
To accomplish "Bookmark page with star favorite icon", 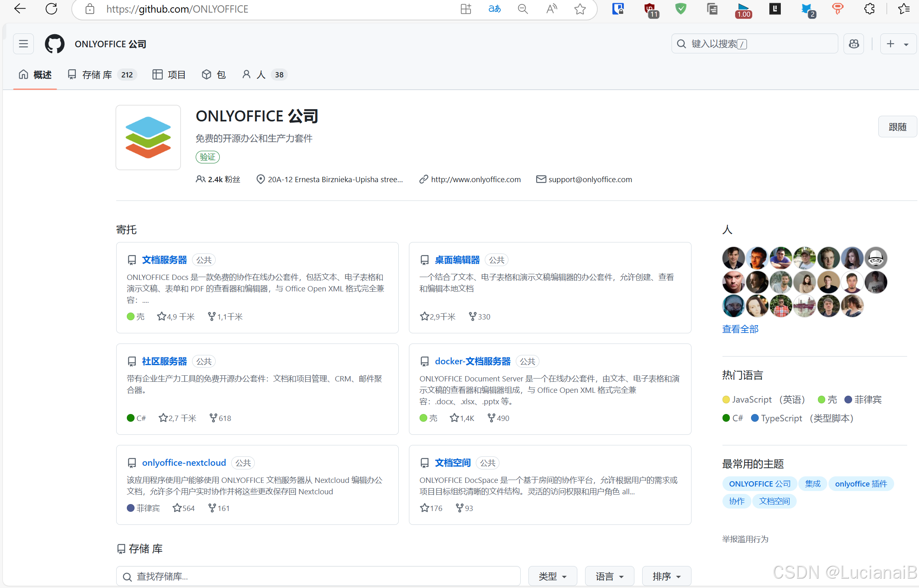I will tap(580, 9).
